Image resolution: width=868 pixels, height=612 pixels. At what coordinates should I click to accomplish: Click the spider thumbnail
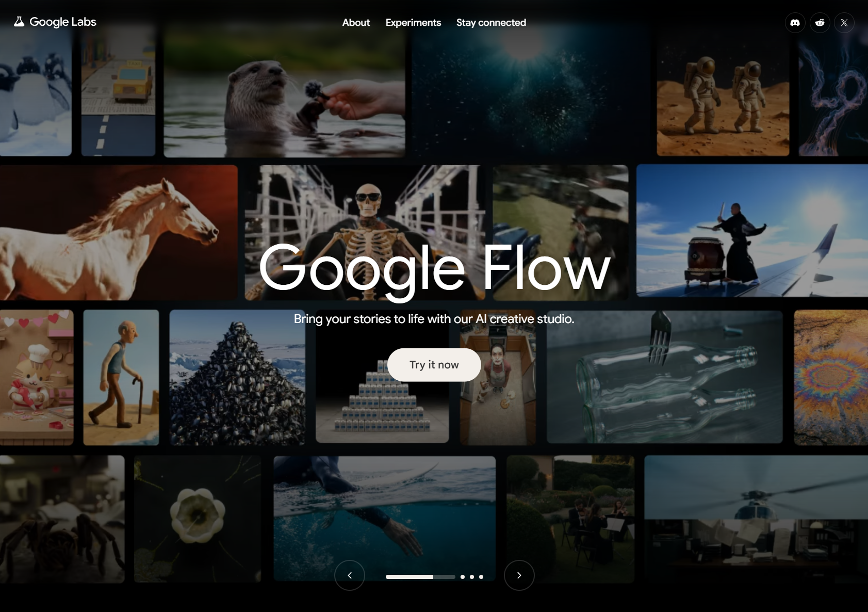[x=62, y=519]
